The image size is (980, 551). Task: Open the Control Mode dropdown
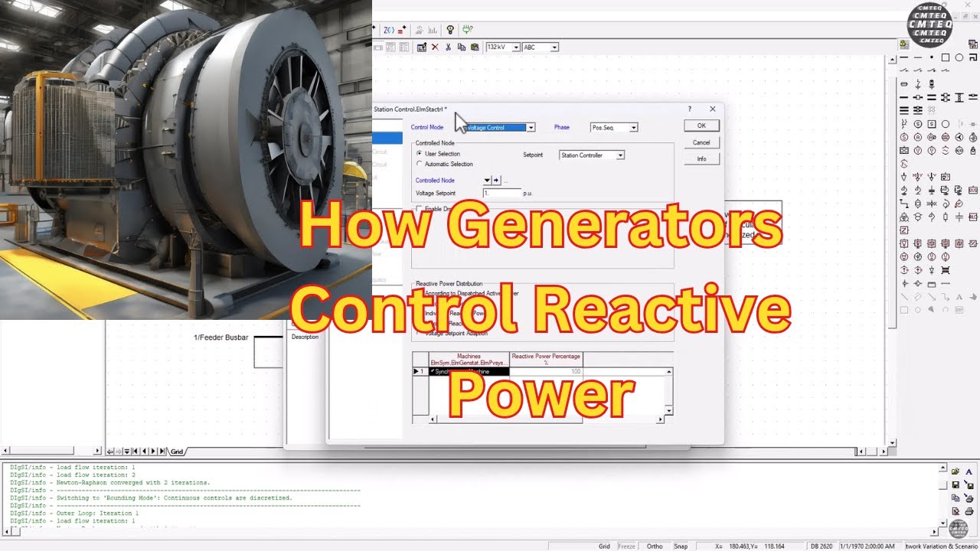tap(531, 128)
